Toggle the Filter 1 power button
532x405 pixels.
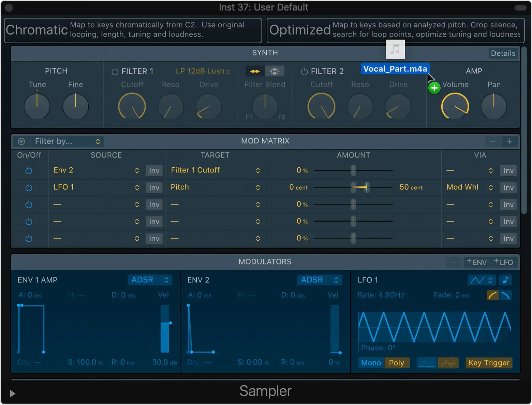pos(115,72)
